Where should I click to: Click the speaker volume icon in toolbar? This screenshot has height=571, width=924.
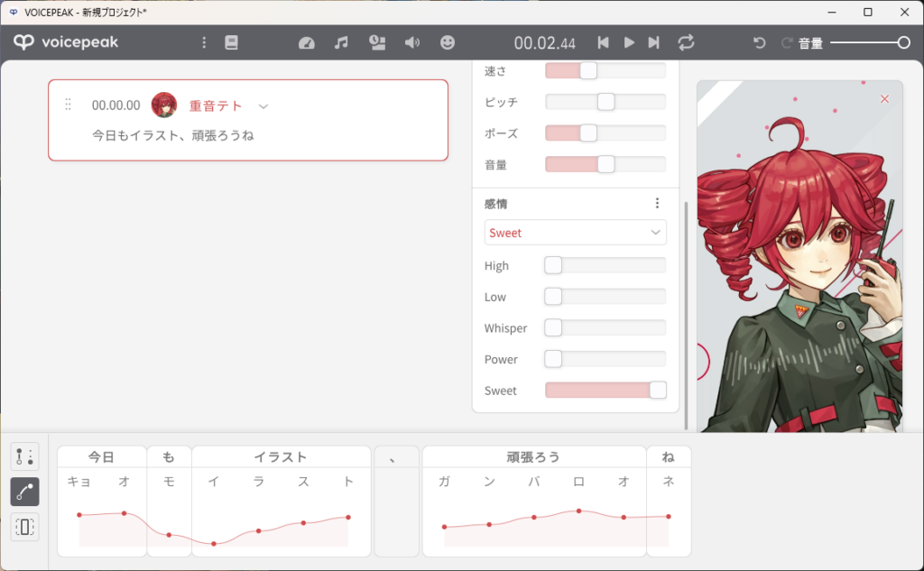[411, 42]
